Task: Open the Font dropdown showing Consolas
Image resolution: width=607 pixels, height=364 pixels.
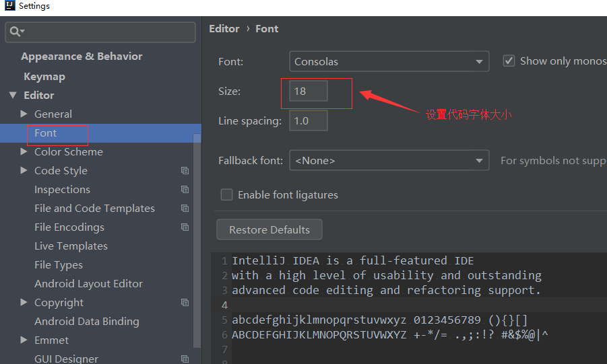Action: coord(389,62)
